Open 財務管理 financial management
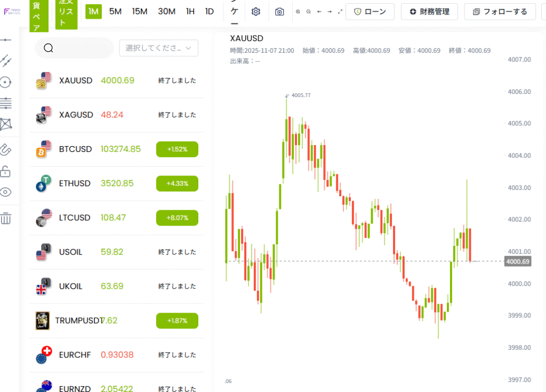The width and height of the screenshot is (546, 392). click(x=429, y=12)
